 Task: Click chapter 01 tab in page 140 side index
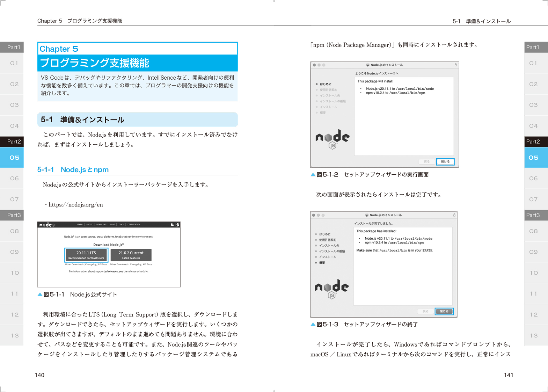tap(12, 63)
